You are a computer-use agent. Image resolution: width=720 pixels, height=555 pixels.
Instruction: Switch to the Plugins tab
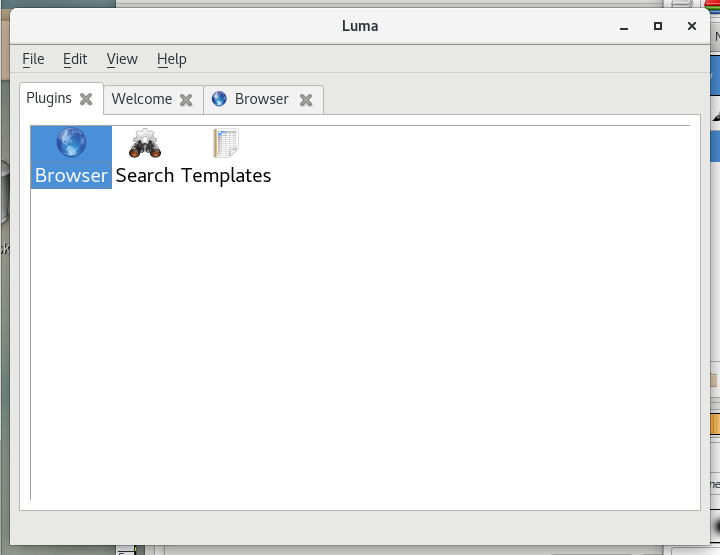[49, 99]
